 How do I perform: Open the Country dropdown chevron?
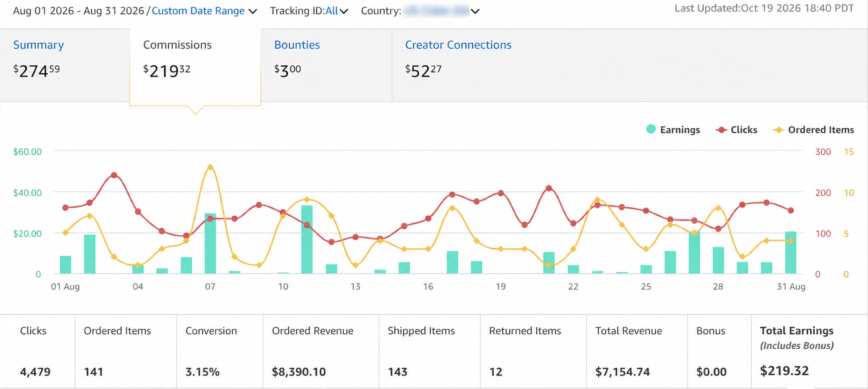pos(475,11)
